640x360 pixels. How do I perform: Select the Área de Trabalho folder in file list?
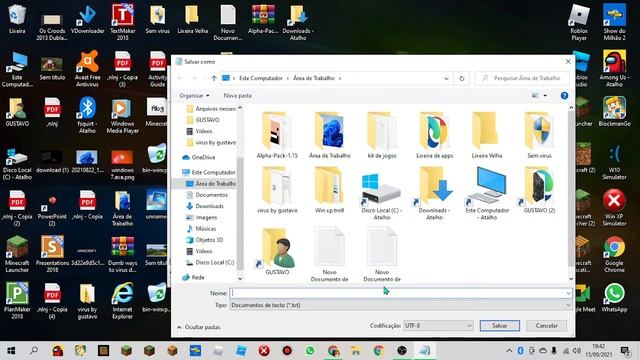coord(329,135)
